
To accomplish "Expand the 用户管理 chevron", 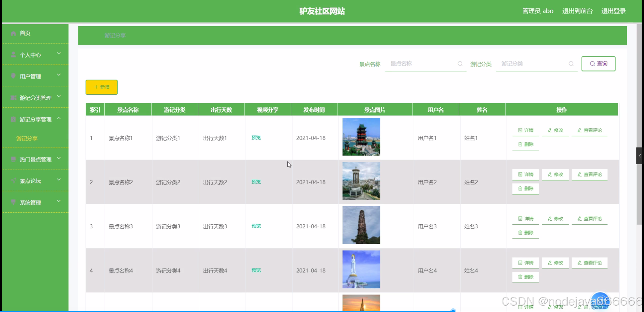I will tap(59, 75).
